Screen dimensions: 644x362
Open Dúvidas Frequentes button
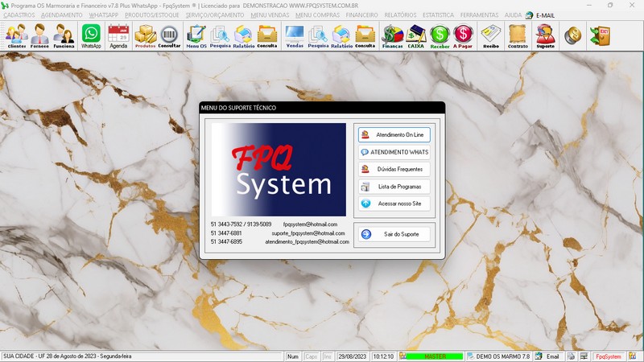point(394,169)
